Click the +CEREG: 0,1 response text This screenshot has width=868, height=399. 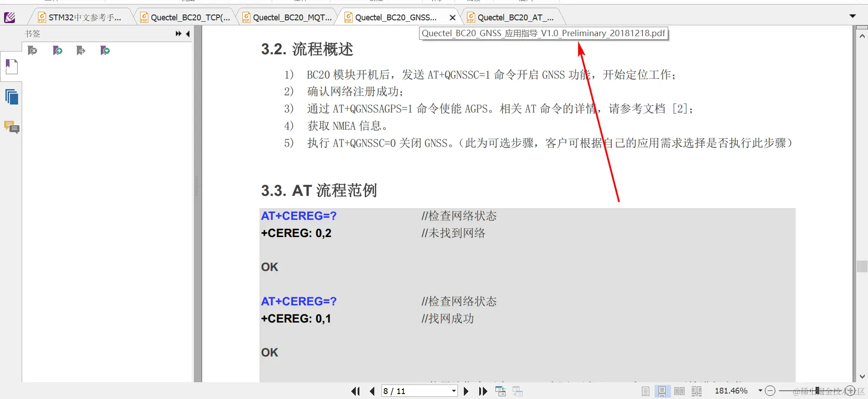(x=296, y=318)
